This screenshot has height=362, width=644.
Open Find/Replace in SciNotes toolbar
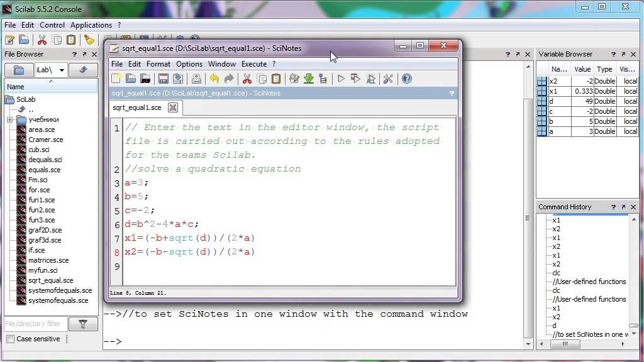click(294, 79)
